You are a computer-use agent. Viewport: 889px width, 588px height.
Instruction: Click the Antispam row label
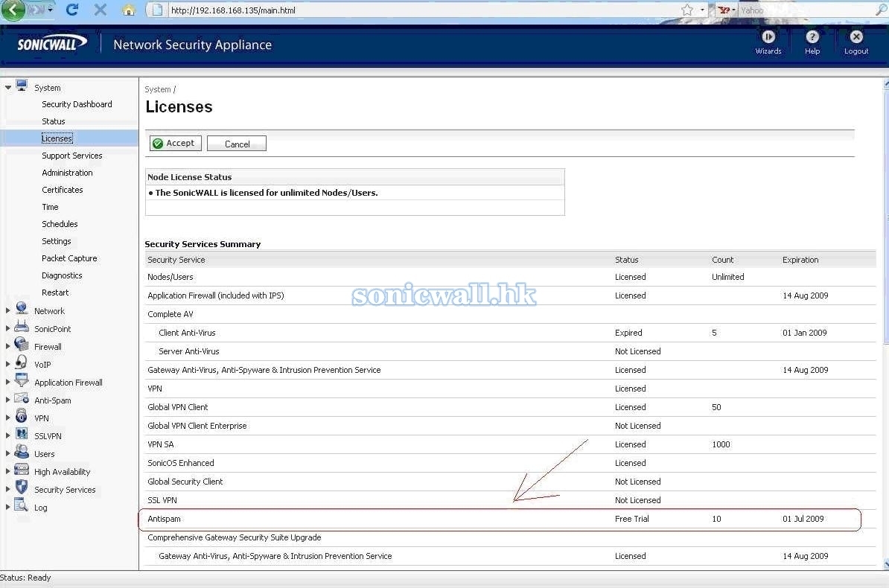click(x=164, y=519)
